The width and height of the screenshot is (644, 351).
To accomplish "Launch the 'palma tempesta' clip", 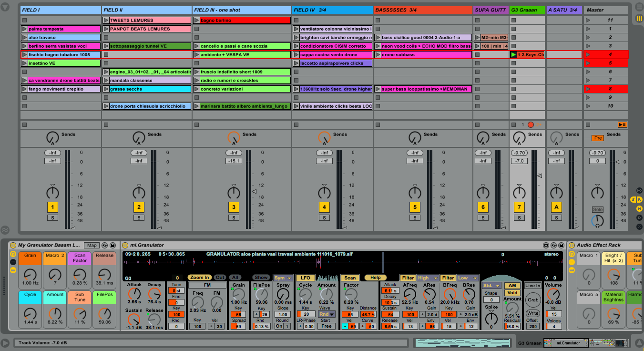I will click(x=24, y=29).
